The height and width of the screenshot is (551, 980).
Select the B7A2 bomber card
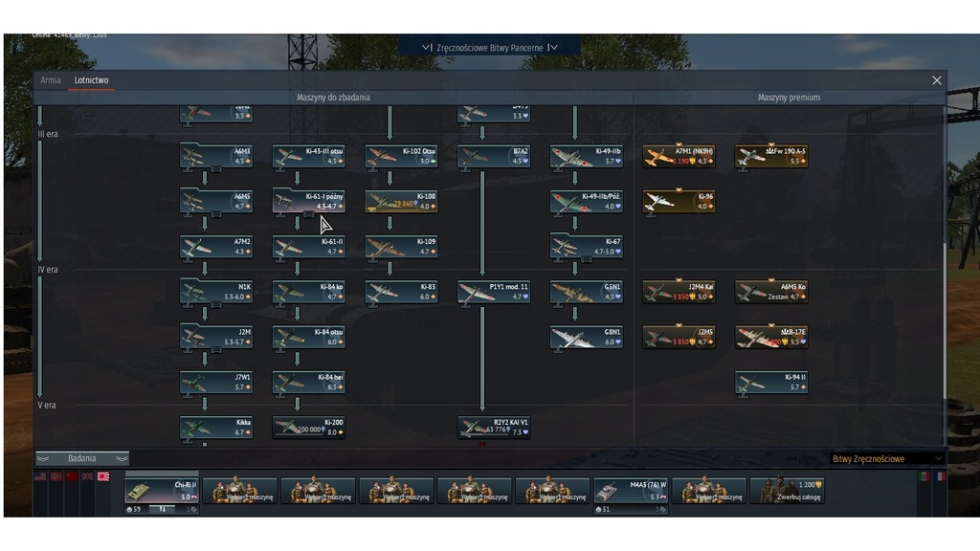click(494, 156)
